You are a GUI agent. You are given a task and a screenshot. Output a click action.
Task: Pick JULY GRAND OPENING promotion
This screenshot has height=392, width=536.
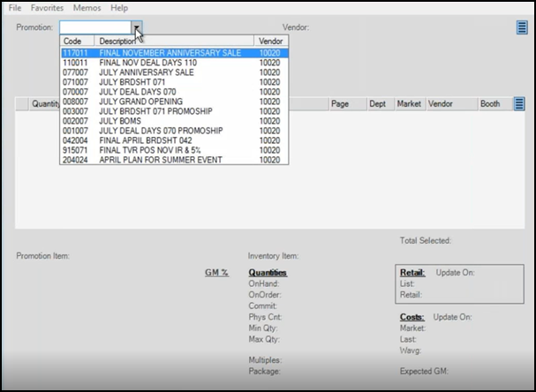click(141, 102)
